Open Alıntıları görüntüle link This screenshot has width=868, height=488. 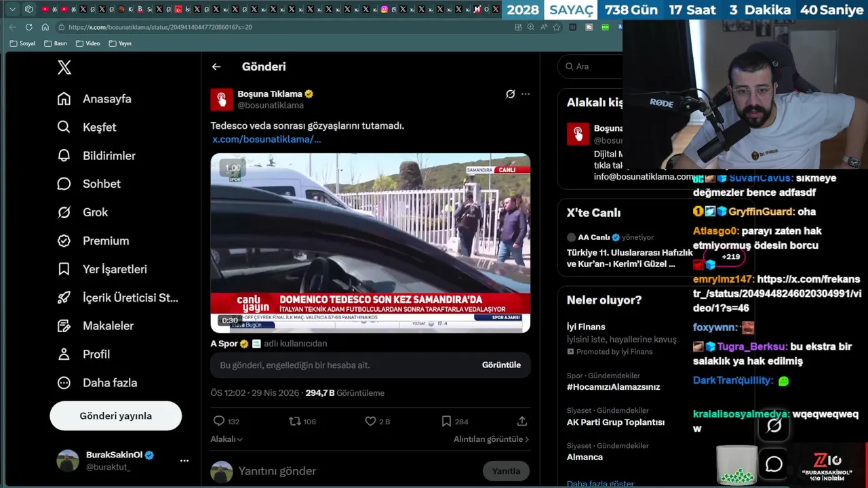pos(491,439)
